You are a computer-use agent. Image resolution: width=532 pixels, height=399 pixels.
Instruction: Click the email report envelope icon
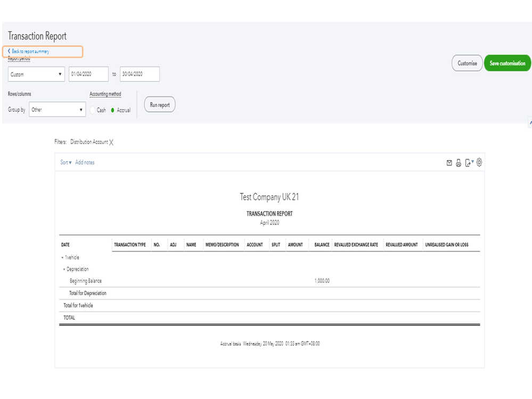point(449,163)
